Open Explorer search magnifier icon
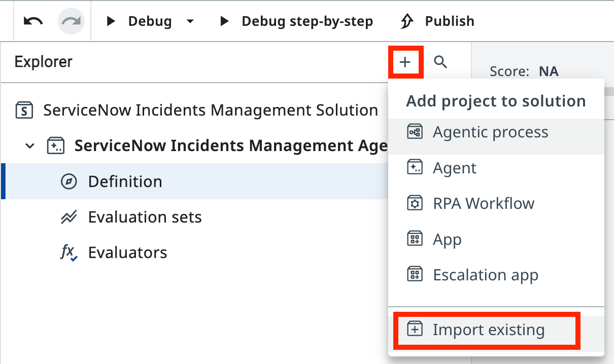Image resolution: width=614 pixels, height=364 pixels. (440, 62)
